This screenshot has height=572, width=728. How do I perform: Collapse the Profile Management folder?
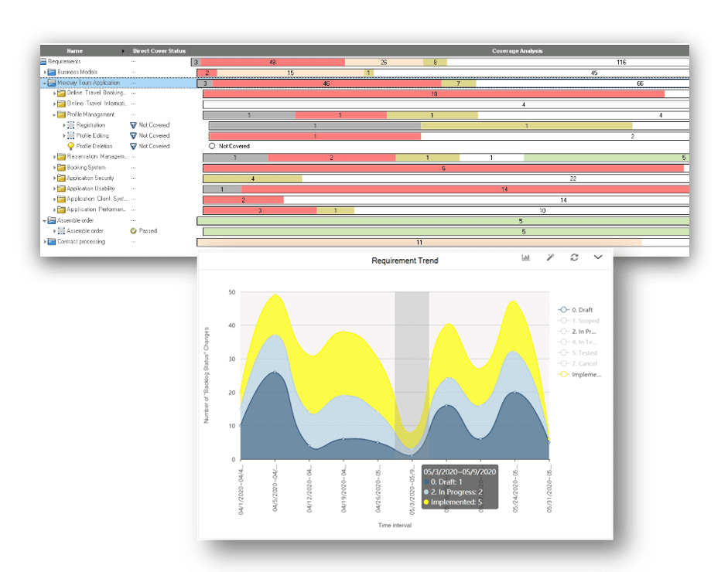coord(54,114)
